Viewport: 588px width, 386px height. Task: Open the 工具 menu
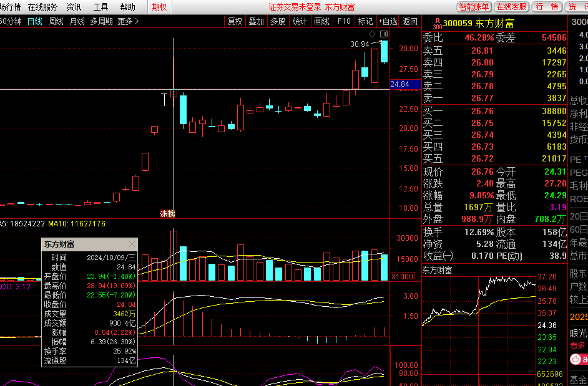click(x=100, y=7)
